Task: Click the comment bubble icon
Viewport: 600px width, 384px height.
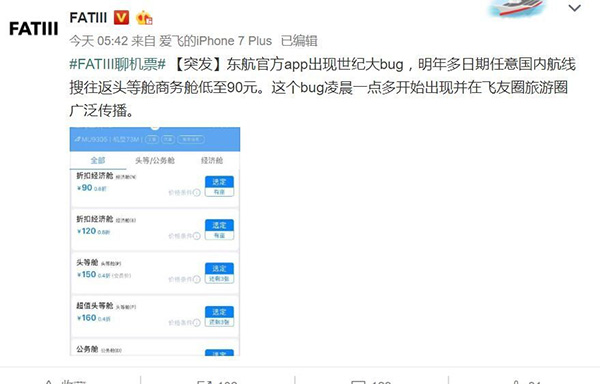Action: point(358,382)
